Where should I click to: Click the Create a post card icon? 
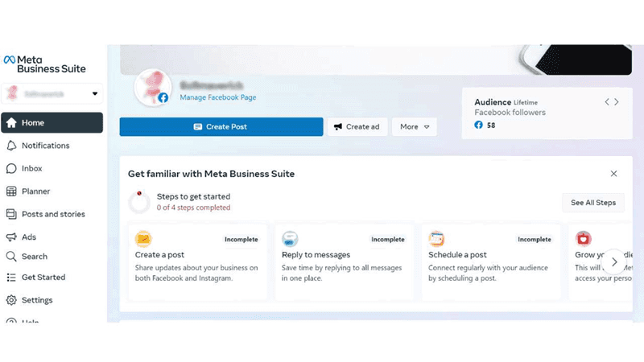pyautogui.click(x=143, y=239)
